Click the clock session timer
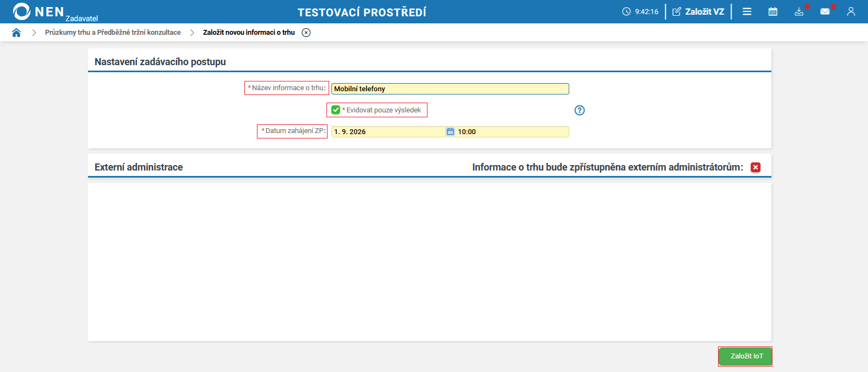This screenshot has height=372, width=868. pyautogui.click(x=640, y=11)
